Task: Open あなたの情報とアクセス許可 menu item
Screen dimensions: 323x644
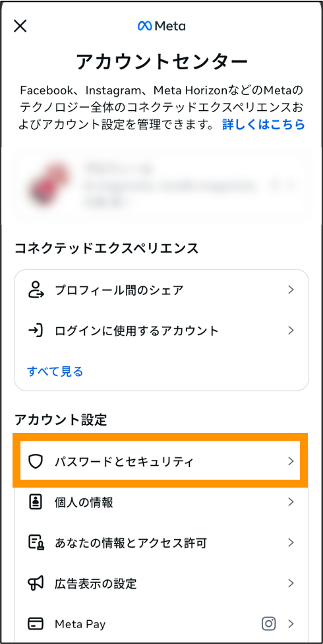Action: click(x=161, y=543)
